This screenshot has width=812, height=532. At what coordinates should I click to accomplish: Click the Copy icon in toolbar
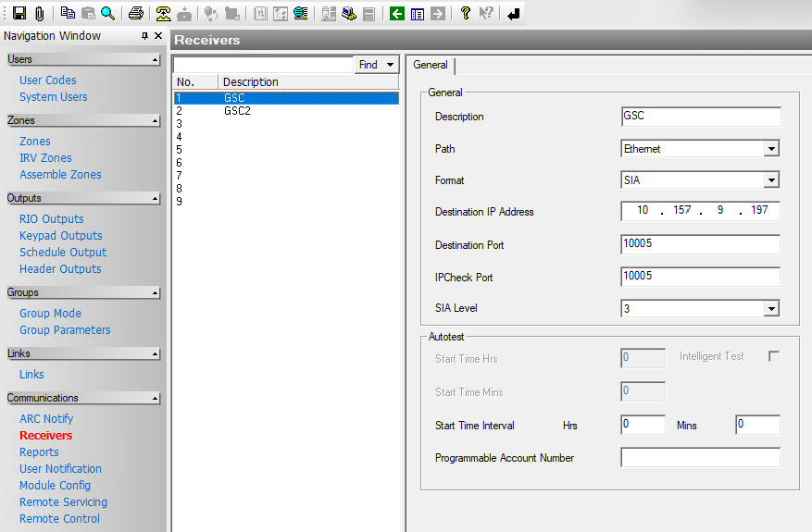coord(68,14)
